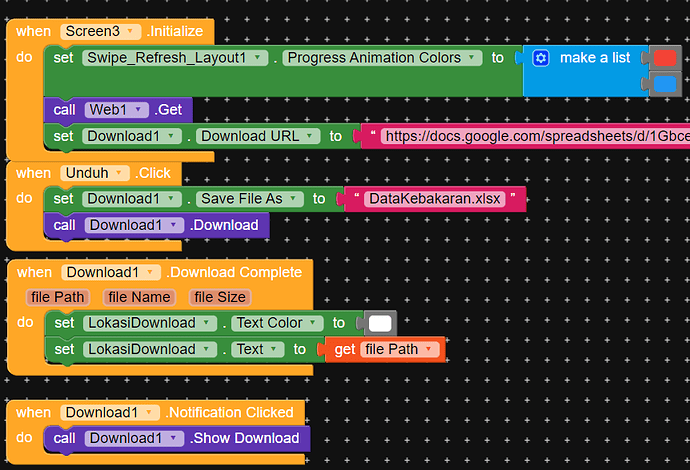Select the file Path event parameter
The width and height of the screenshot is (690, 470).
57,297
